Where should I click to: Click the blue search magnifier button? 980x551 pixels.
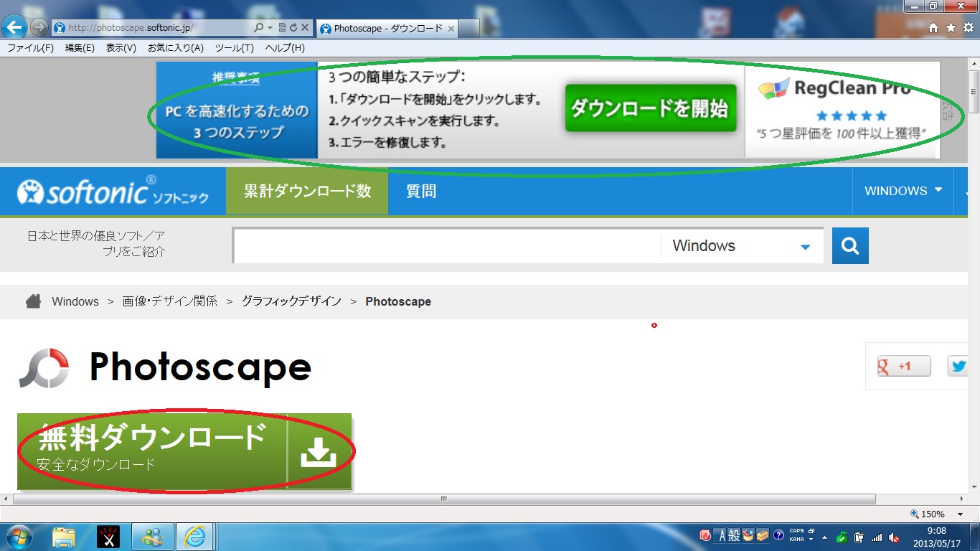(850, 246)
